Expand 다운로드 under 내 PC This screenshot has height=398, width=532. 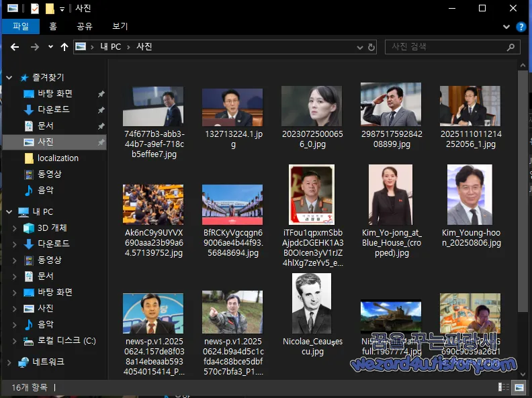click(x=14, y=244)
